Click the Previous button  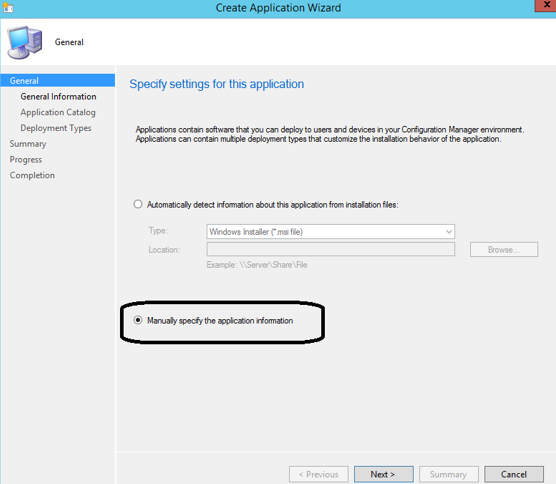[x=319, y=474]
